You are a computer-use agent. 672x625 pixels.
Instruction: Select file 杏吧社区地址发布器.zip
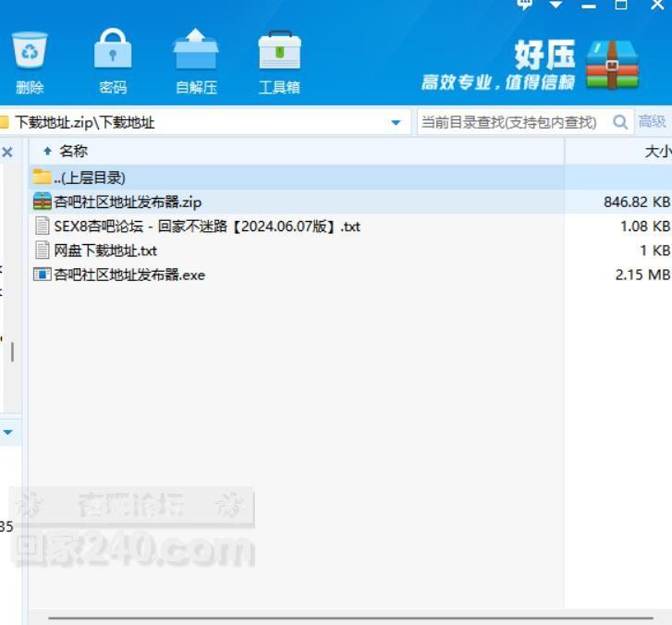tap(128, 202)
